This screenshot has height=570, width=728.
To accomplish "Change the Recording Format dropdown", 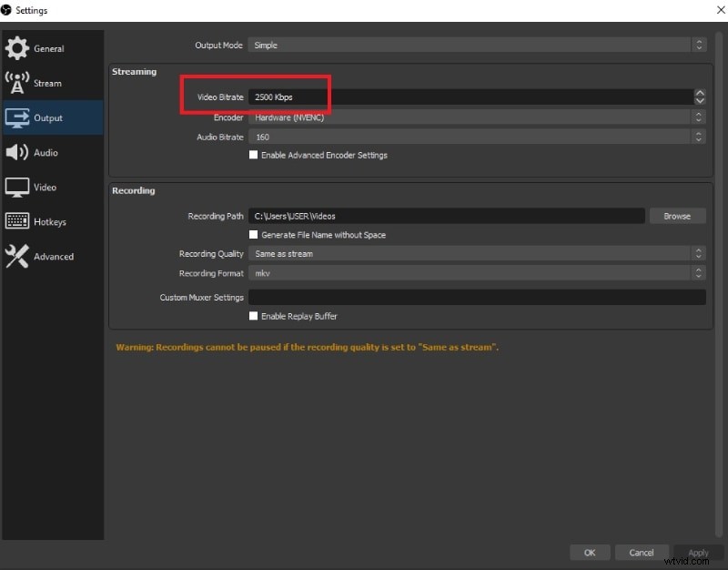I will click(473, 273).
